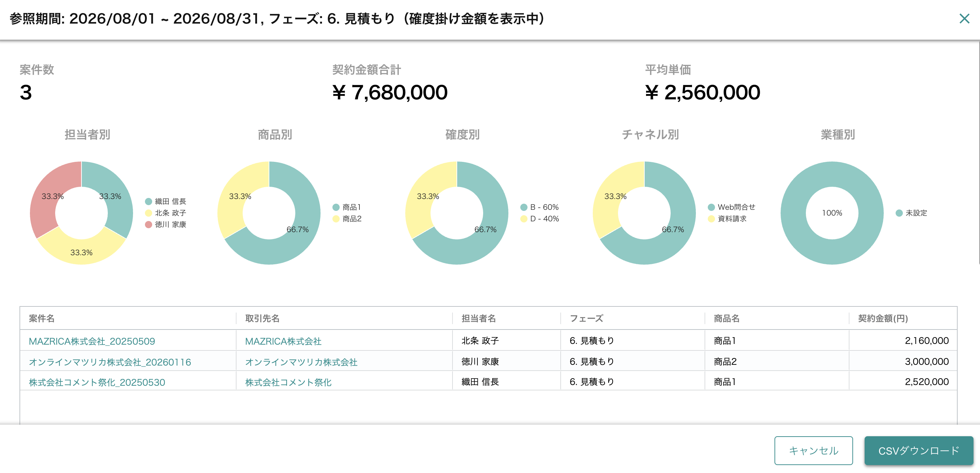Click the キャンセル button
980x473 pixels.
(813, 451)
